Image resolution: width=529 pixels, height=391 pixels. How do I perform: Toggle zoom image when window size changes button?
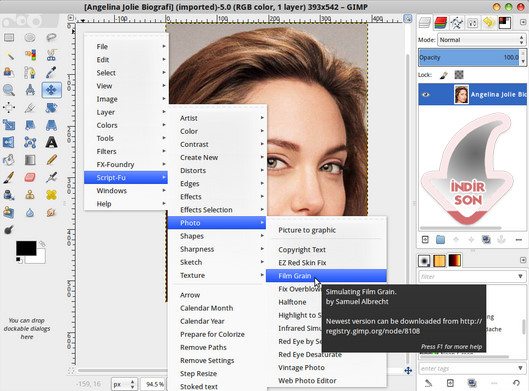click(408, 18)
